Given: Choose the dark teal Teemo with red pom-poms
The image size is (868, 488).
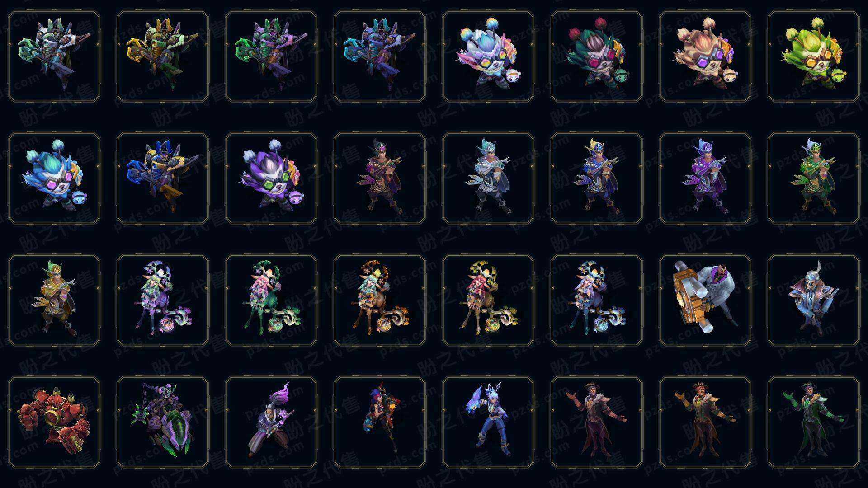Looking at the screenshot, I should 597,56.
